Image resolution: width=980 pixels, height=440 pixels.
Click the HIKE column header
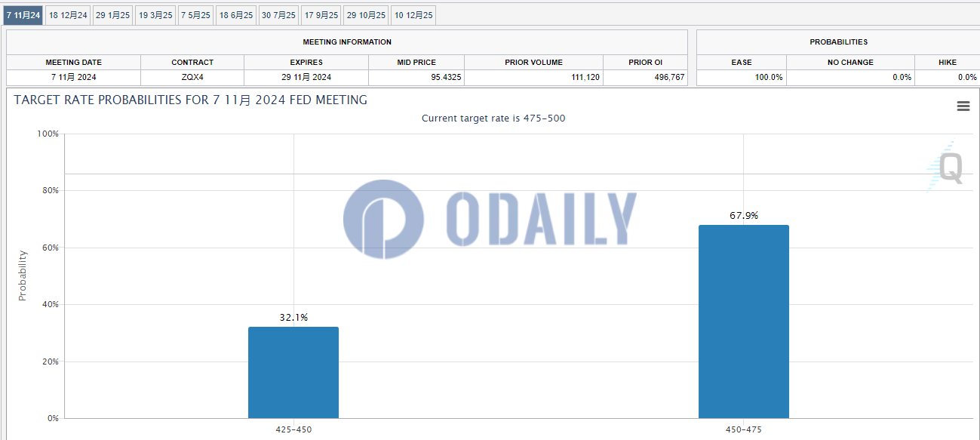[x=948, y=63]
